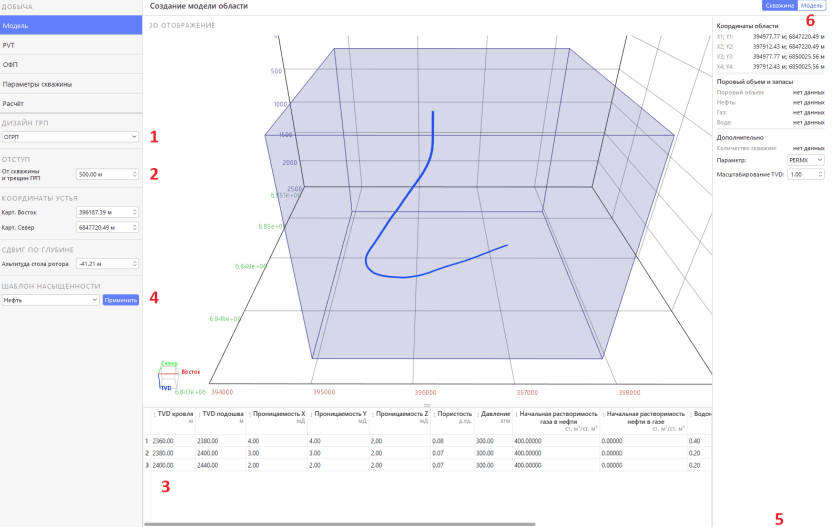This screenshot has height=527, width=833.
Task: Click stepper arrows of Альтитуда стола ротора
Action: pyautogui.click(x=133, y=264)
